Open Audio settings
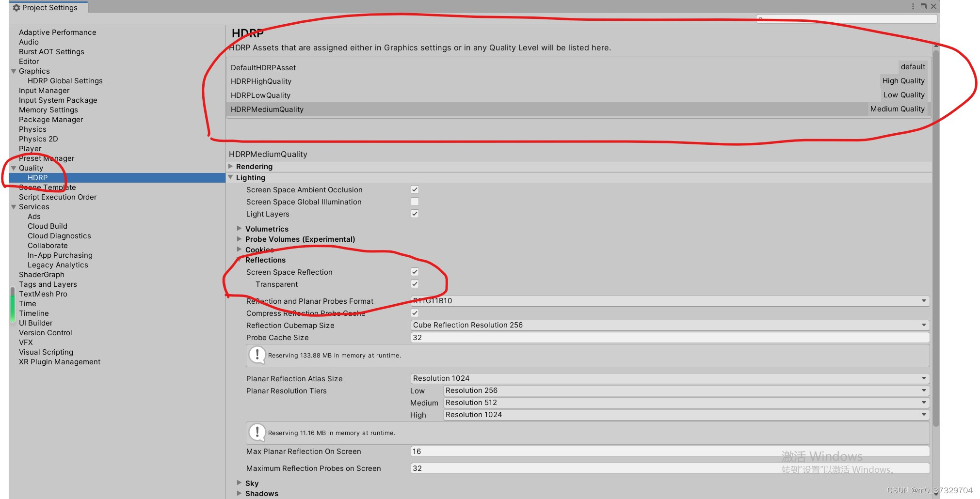 (x=29, y=42)
